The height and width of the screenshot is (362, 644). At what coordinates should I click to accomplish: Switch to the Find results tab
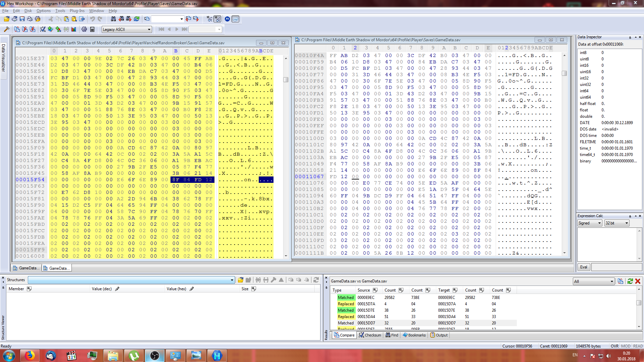392,335
